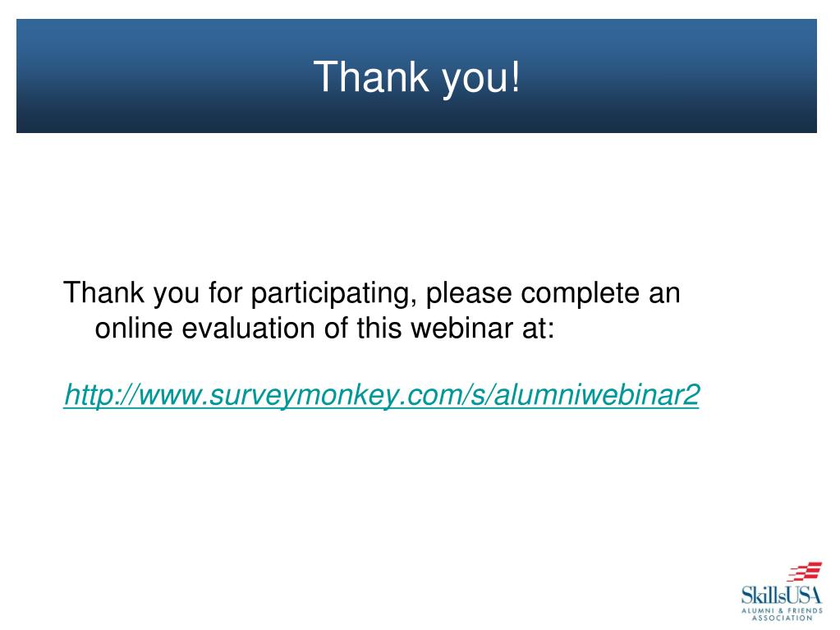Click the 'online evaluation of this webinar at:' line
This screenshot has width=840, height=630.
[x=324, y=328]
